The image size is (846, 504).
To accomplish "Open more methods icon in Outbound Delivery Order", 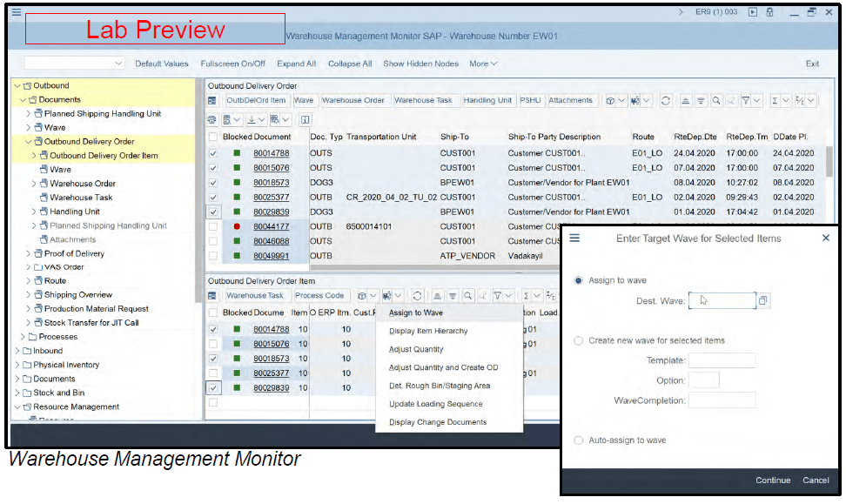I will coord(635,101).
